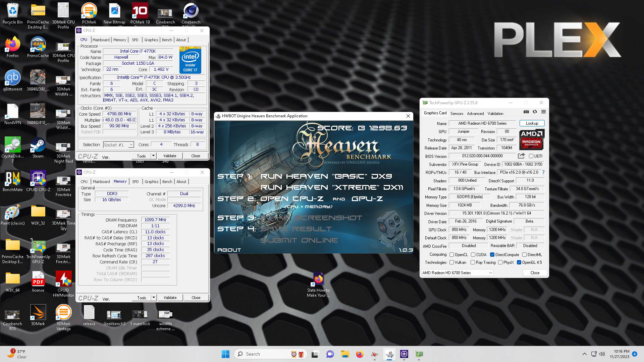Open the 3DMark Vantage desktop icon
This screenshot has height=362, width=644.
63,318
